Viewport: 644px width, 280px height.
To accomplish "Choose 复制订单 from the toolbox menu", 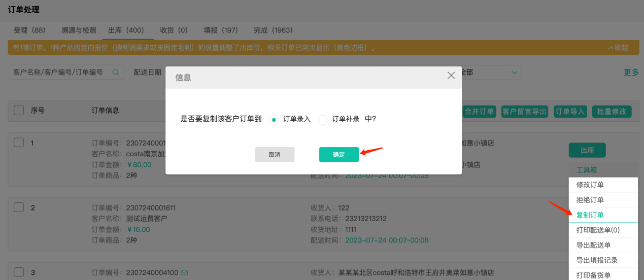I will pos(603,215).
